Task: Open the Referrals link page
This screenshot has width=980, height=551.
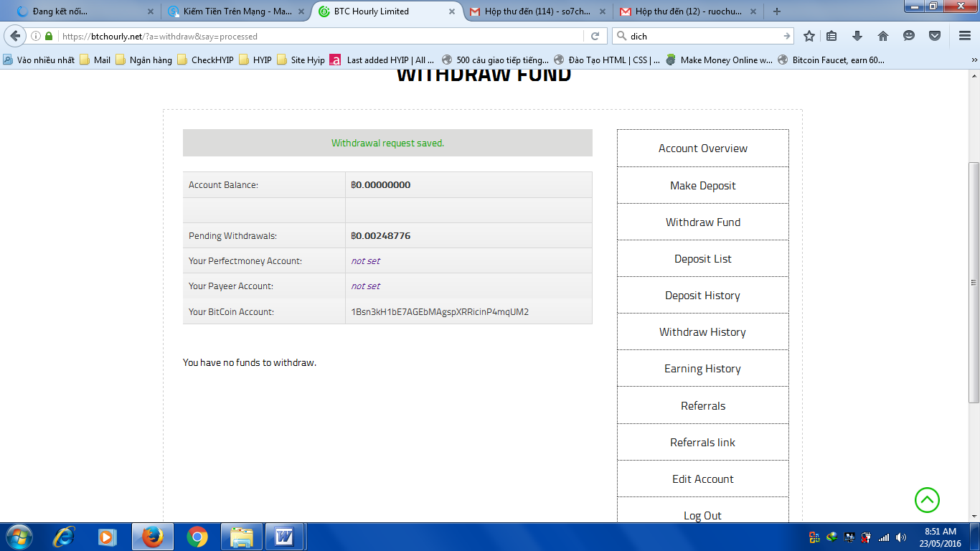Action: (x=703, y=443)
